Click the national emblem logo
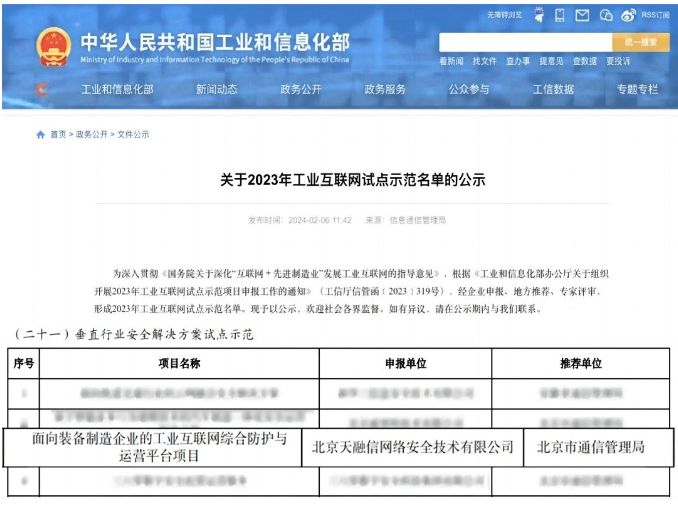This screenshot has width=678, height=508. click(53, 46)
